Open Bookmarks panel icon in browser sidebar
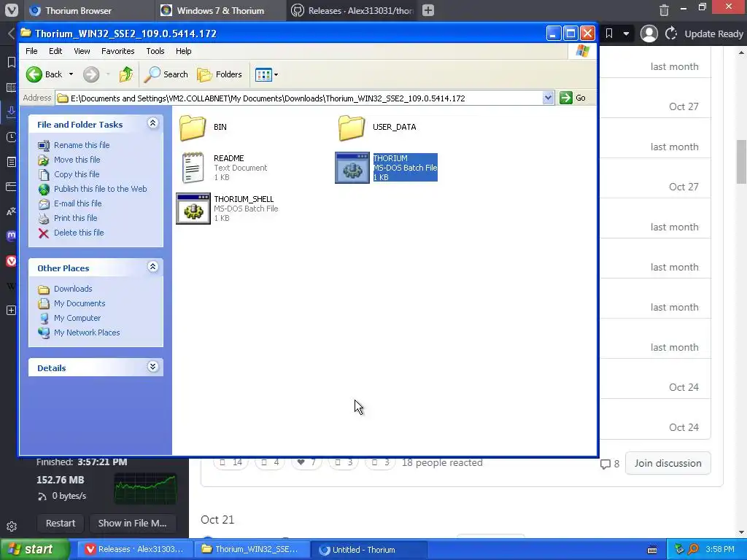 pos(11,63)
